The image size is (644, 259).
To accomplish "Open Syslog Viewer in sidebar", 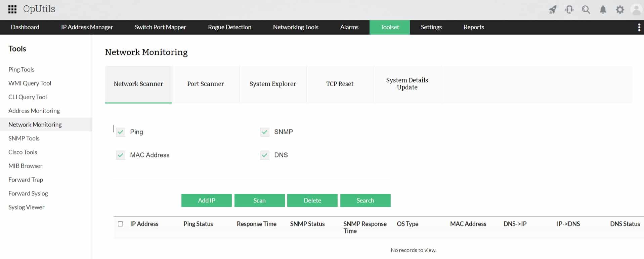I will (x=27, y=208).
